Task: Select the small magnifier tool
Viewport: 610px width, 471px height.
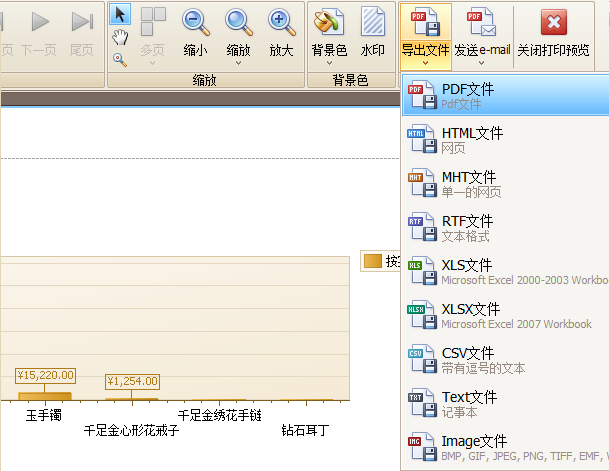Action: pos(120,60)
